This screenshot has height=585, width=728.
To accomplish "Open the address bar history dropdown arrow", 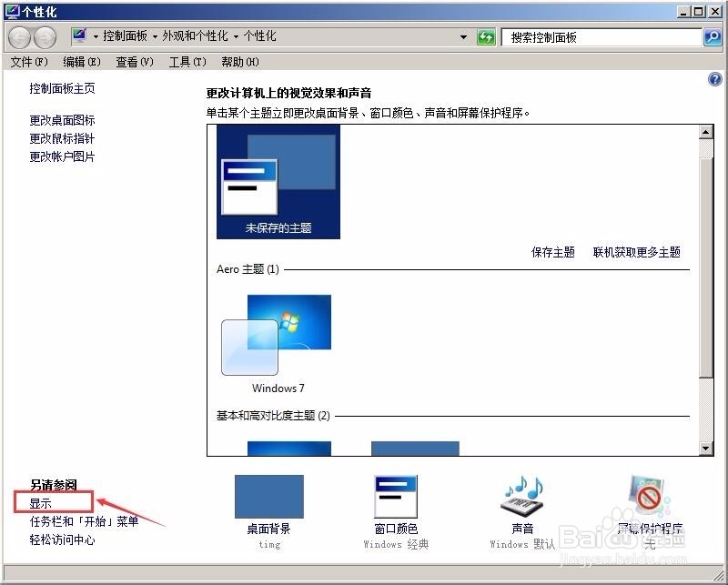I will [x=463, y=36].
